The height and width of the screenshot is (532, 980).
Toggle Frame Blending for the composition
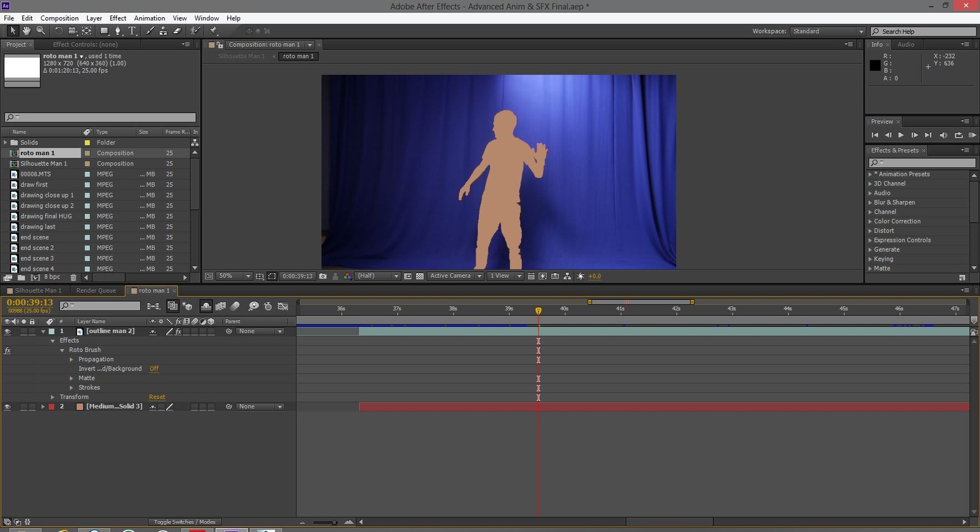click(221, 306)
